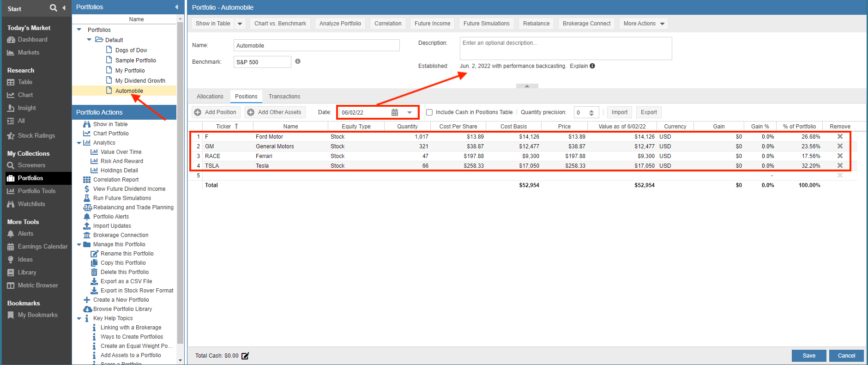This screenshot has height=365, width=868.
Task: Click the TSLA ticker cell
Action: (228, 165)
